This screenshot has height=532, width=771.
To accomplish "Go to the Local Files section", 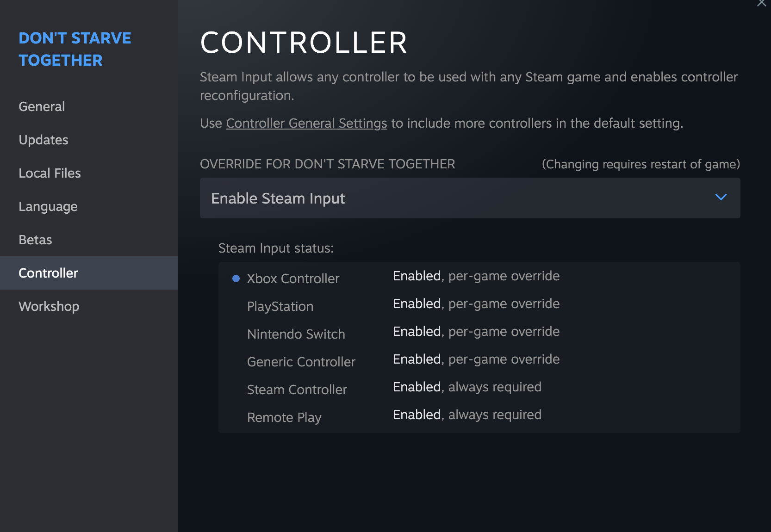I will pyautogui.click(x=50, y=173).
